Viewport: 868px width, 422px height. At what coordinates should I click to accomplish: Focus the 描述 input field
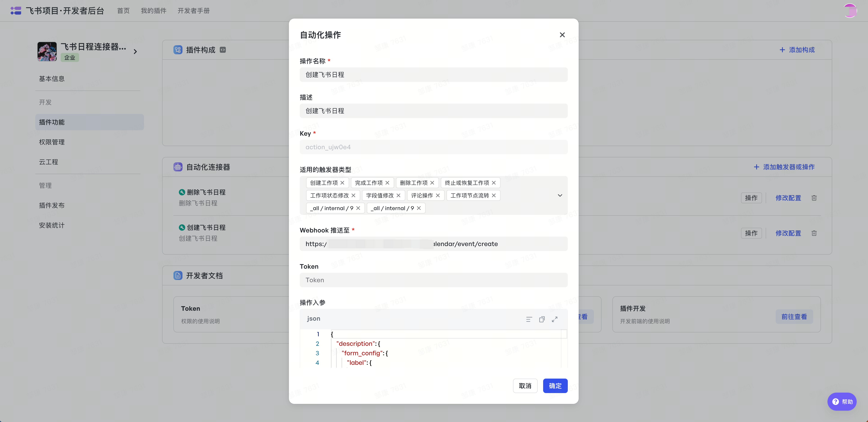point(434,111)
